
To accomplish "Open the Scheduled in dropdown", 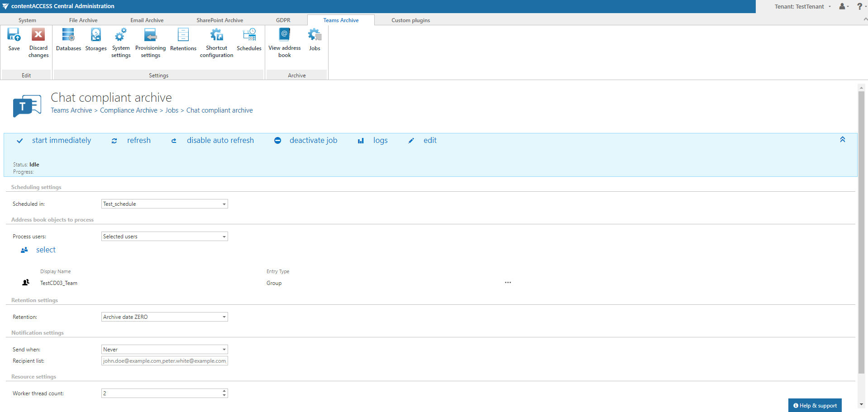I will [224, 204].
